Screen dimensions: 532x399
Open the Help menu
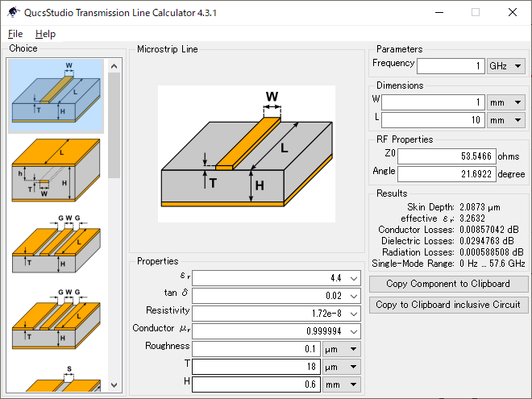(45, 34)
